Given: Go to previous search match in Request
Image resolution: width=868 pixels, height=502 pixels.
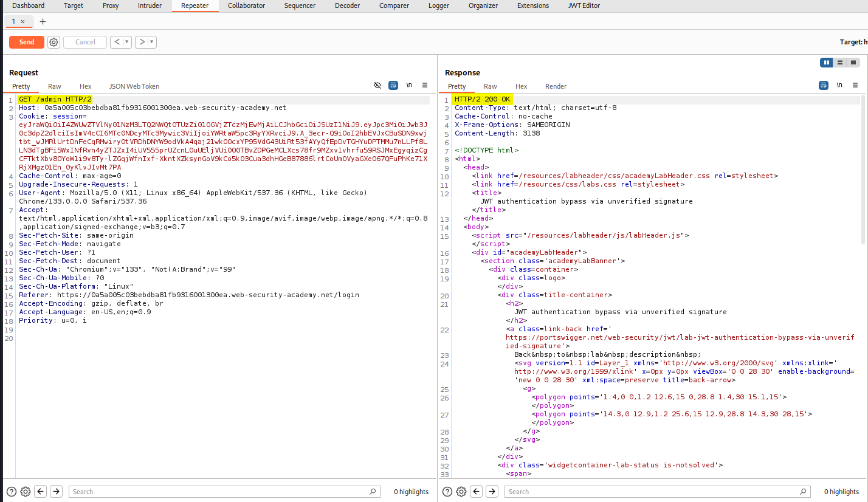Looking at the screenshot, I should [41, 492].
